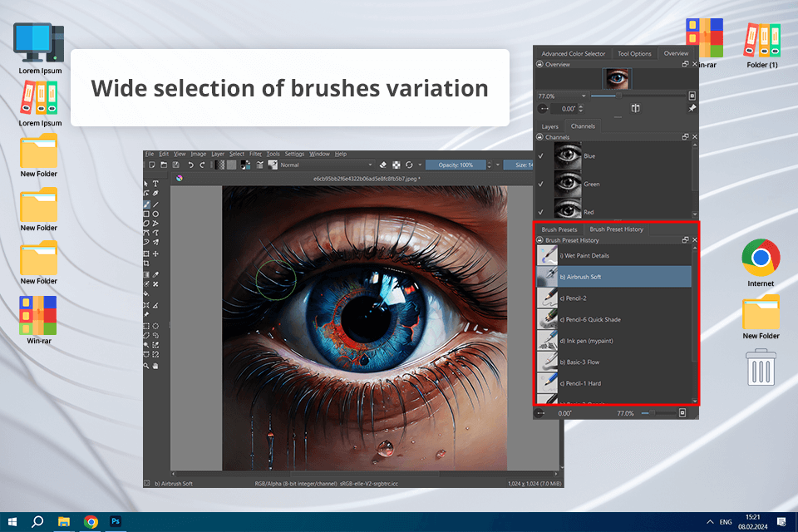Toggle the Green channel checkmark
Screen dimensions: 798x532
[541, 184]
